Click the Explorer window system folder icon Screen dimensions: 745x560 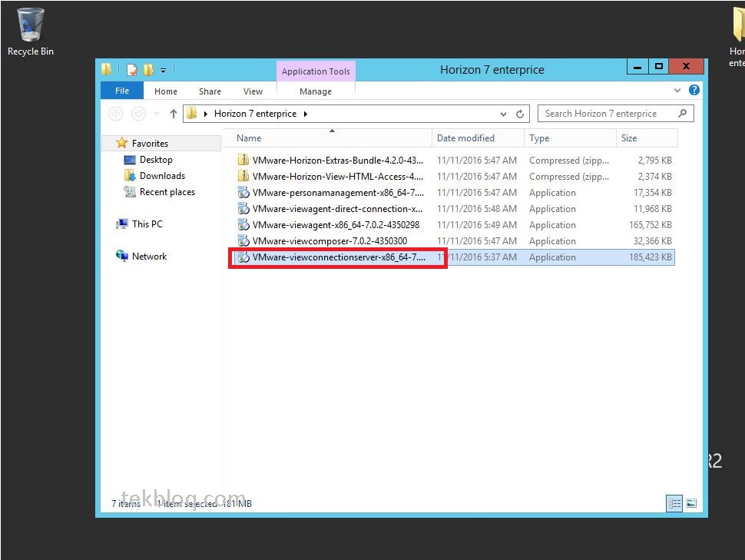[x=106, y=70]
